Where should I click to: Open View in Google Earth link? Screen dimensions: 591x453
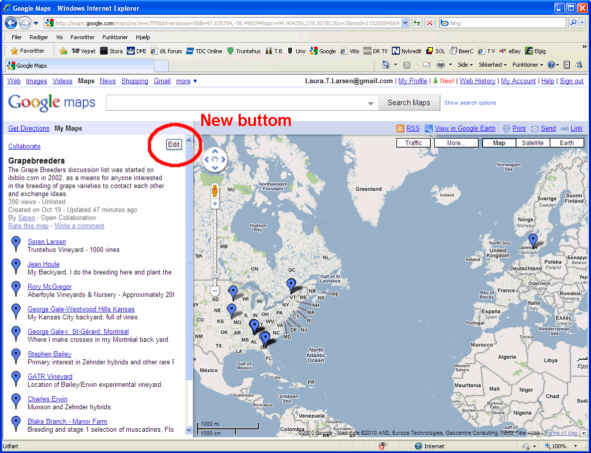coord(465,129)
